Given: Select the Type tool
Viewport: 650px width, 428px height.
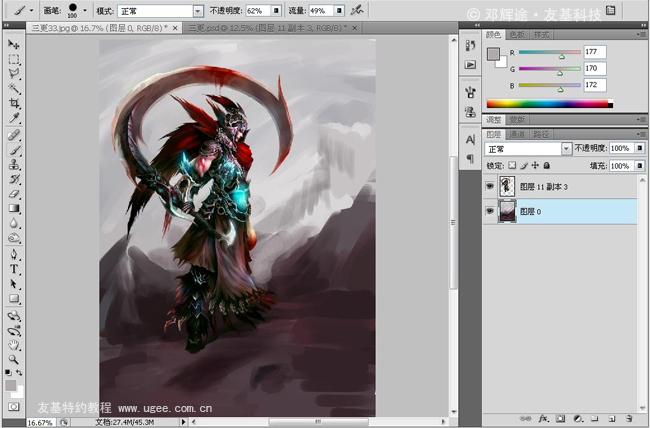Looking at the screenshot, I should [14, 269].
